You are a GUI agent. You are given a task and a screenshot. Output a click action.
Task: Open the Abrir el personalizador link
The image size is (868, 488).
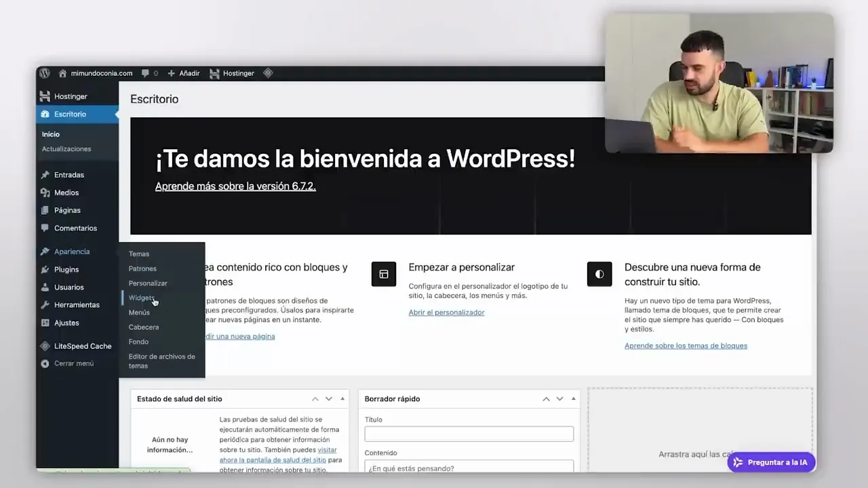pyautogui.click(x=446, y=312)
